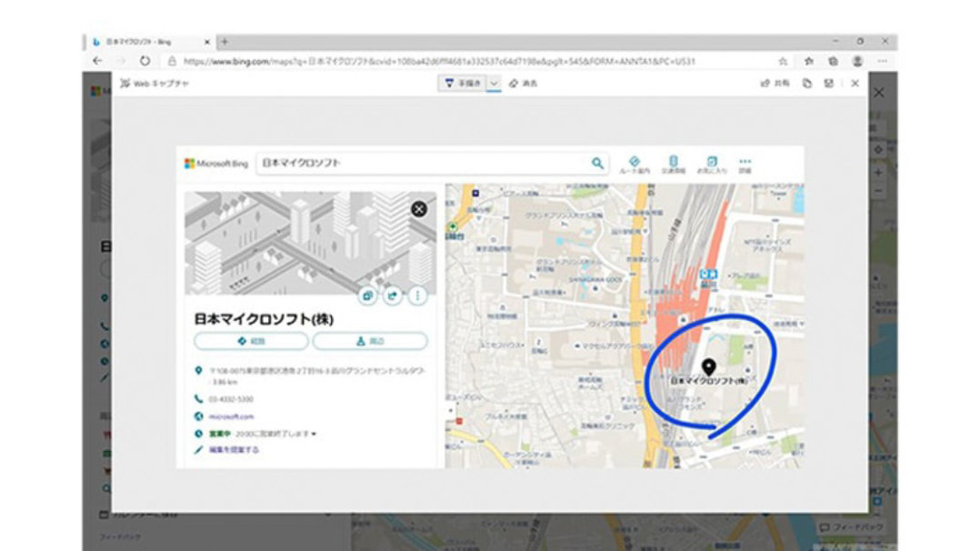
Task: Close the background maps panel with X
Action: [879, 93]
